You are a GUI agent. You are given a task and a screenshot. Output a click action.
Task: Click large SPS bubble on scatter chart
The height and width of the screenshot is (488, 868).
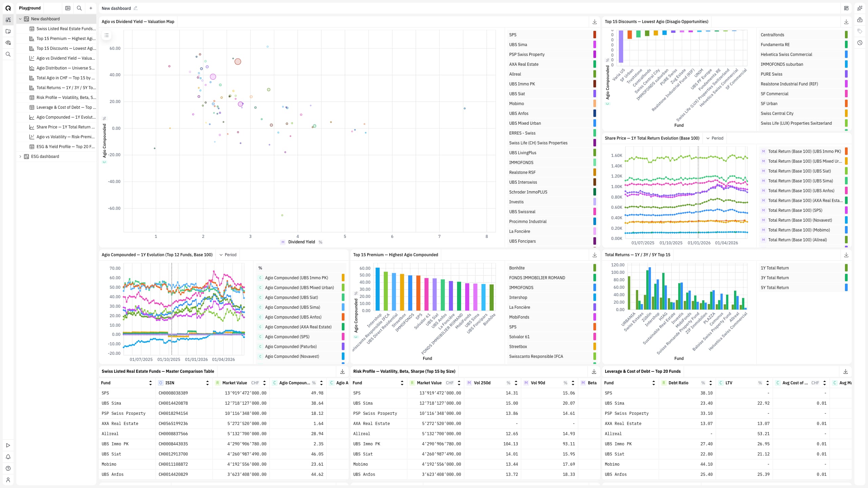pyautogui.click(x=238, y=62)
